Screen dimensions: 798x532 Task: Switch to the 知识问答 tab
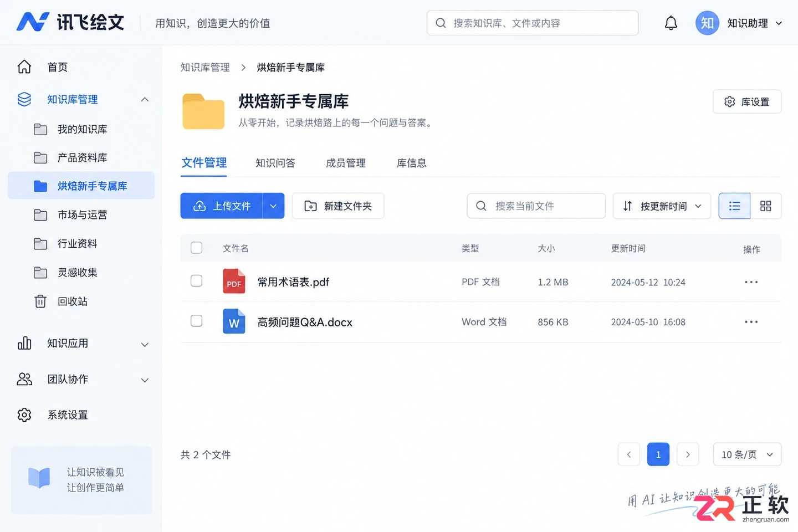[275, 163]
